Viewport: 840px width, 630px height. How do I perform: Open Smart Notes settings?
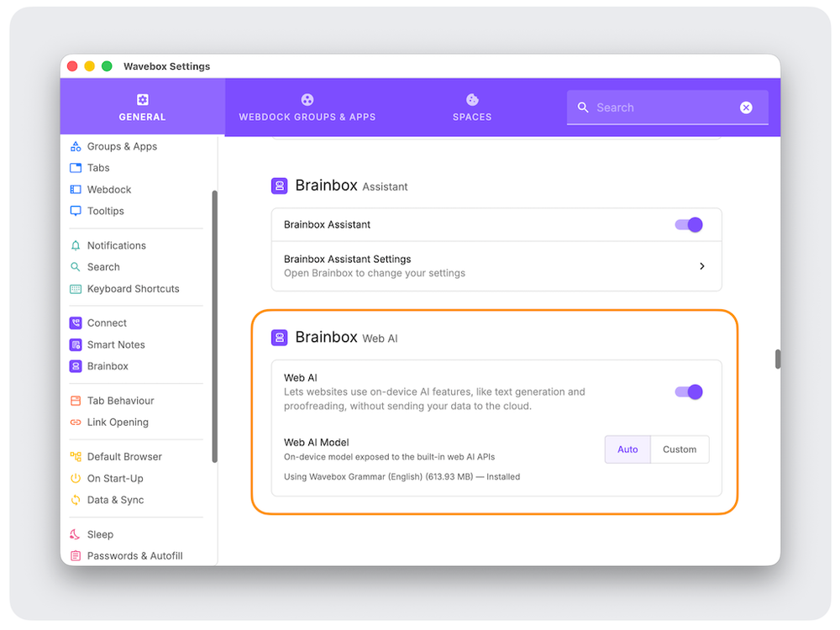[x=116, y=344]
